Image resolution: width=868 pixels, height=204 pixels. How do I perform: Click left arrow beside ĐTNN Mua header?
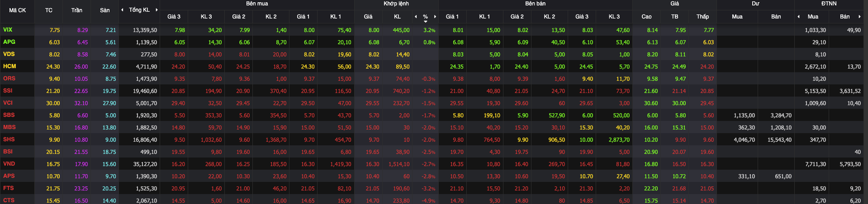(798, 17)
